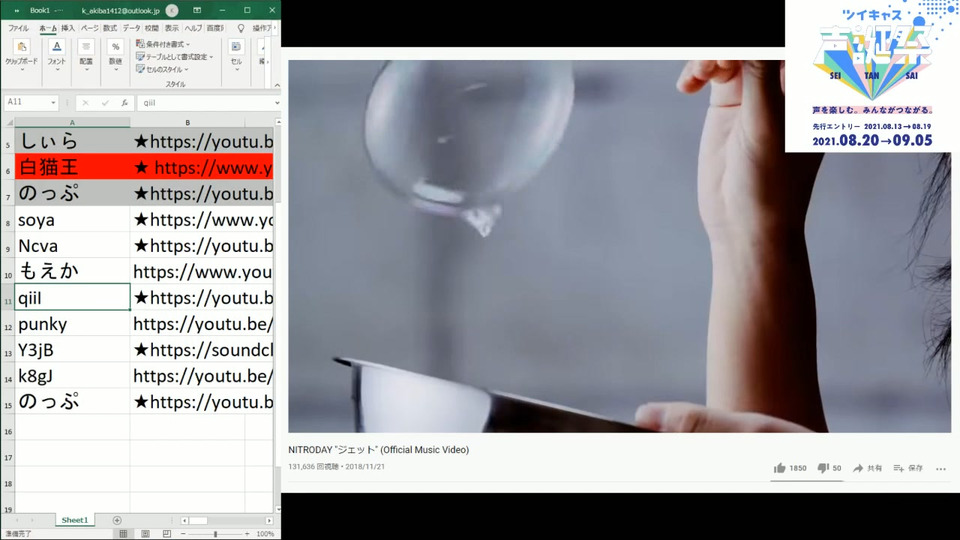Switch to Page Layout view icon

coord(145,534)
